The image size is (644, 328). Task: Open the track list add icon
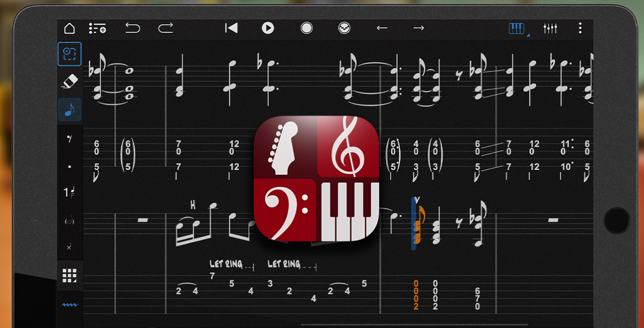click(x=97, y=28)
